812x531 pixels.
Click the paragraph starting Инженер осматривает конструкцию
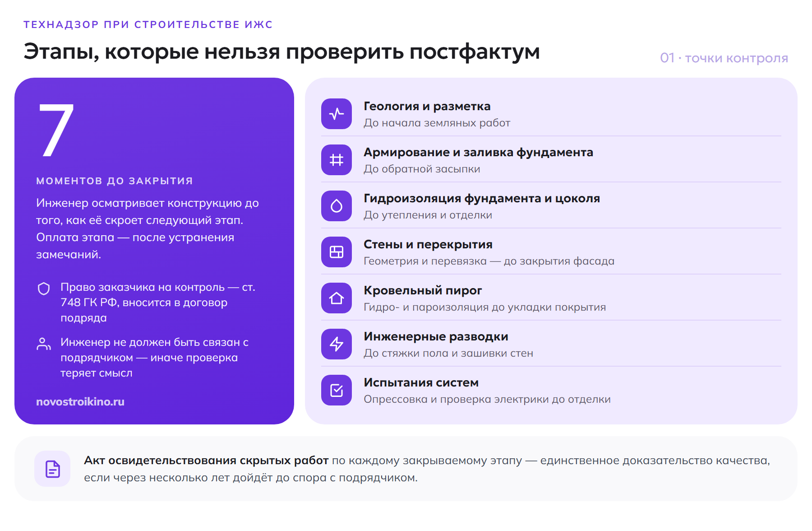(148, 228)
